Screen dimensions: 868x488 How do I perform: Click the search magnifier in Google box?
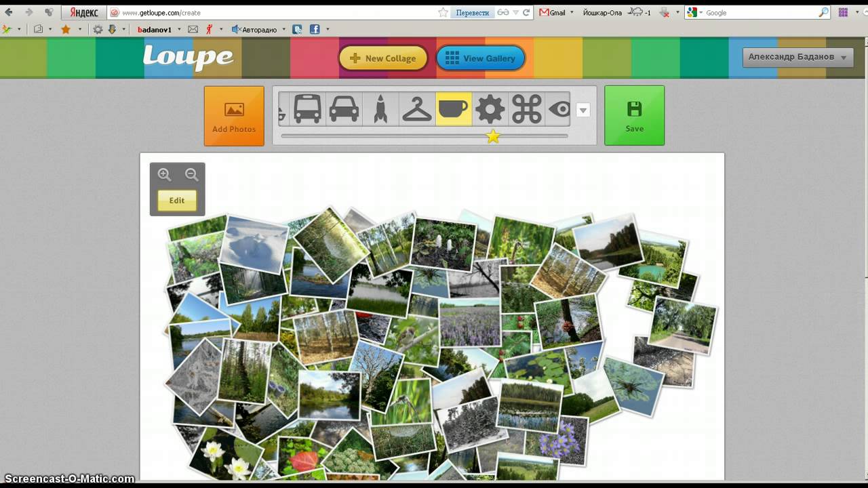click(823, 12)
